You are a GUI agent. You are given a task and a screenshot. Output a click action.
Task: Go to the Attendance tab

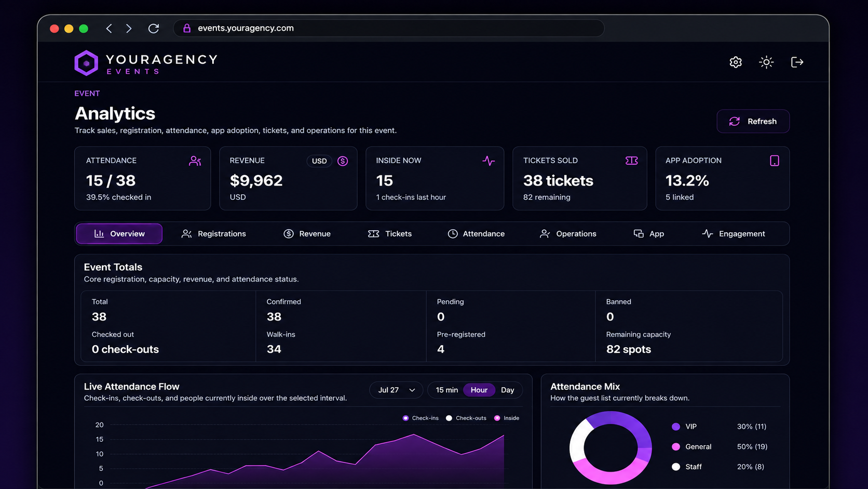(476, 234)
